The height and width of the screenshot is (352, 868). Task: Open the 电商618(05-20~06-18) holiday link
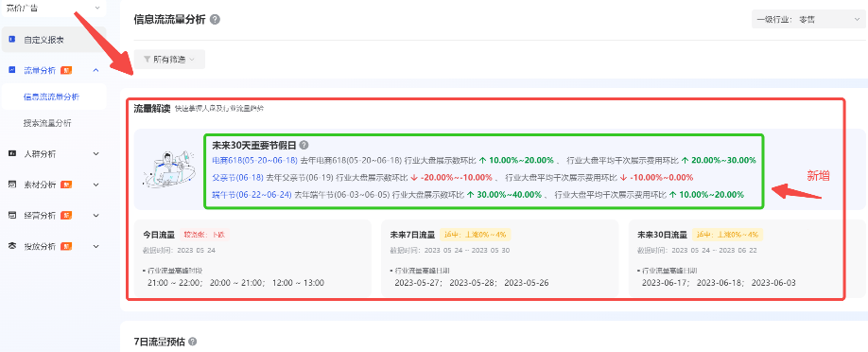click(x=255, y=160)
